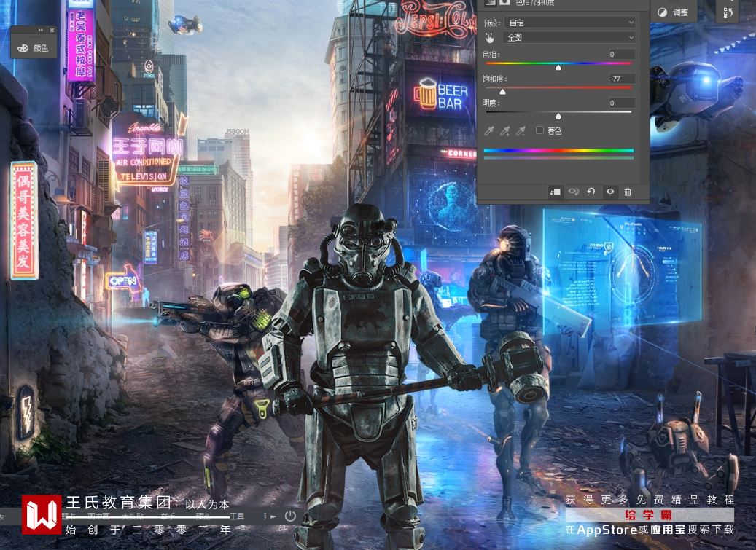Image resolution: width=756 pixels, height=550 pixels.
Task: Click the 饱和度 saturation slider handle
Action: pos(502,92)
